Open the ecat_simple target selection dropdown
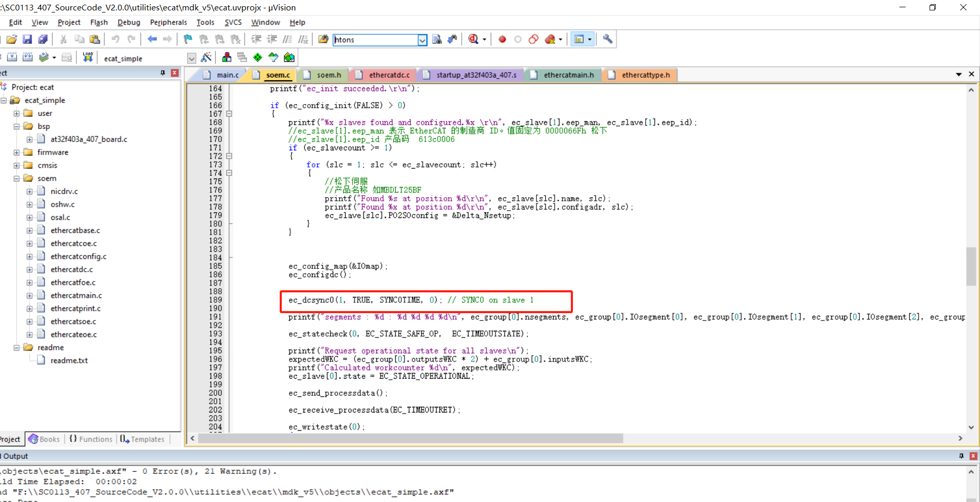This screenshot has width=980, height=502. click(192, 58)
